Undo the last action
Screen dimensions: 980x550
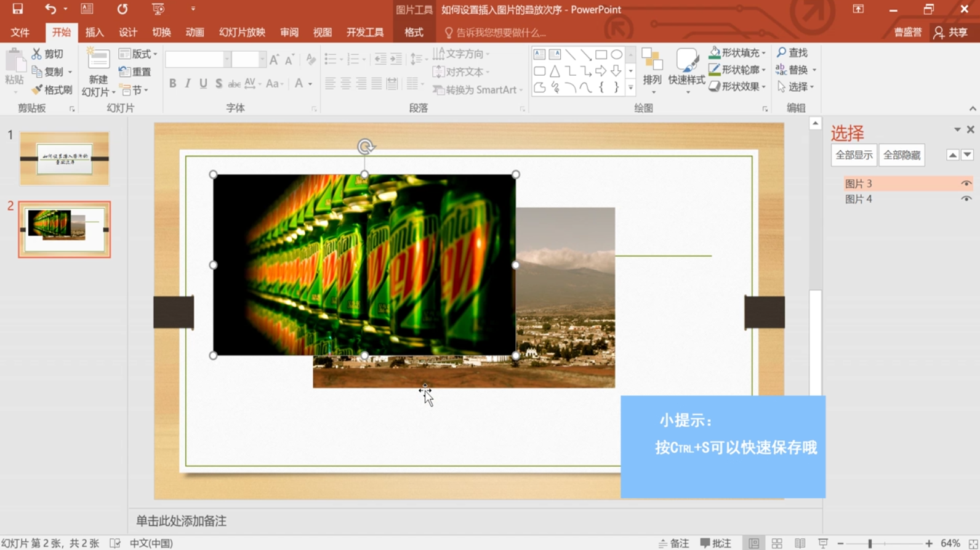50,9
